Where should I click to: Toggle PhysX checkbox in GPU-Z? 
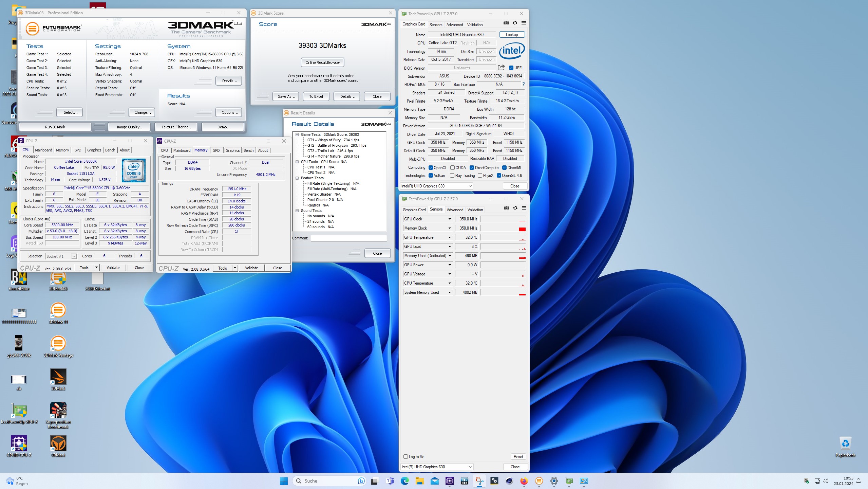point(480,176)
